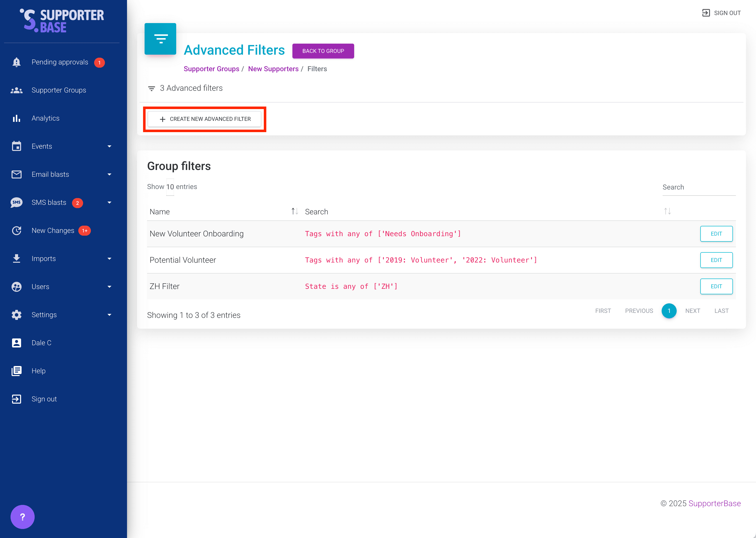Screen dimensions: 756x538
Task: Click Create New Advanced Filter button
Action: click(205, 119)
